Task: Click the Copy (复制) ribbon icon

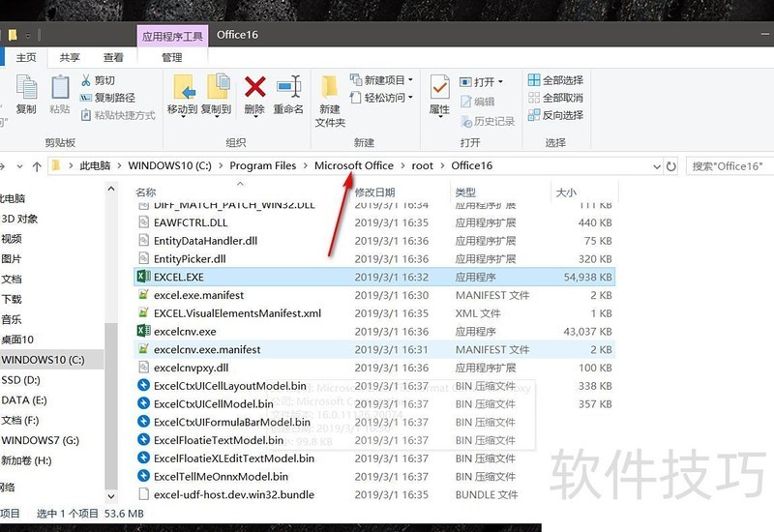Action: [26, 94]
